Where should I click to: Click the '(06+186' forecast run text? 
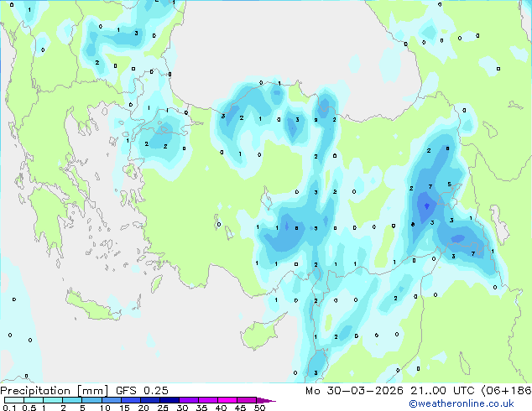click(x=506, y=391)
